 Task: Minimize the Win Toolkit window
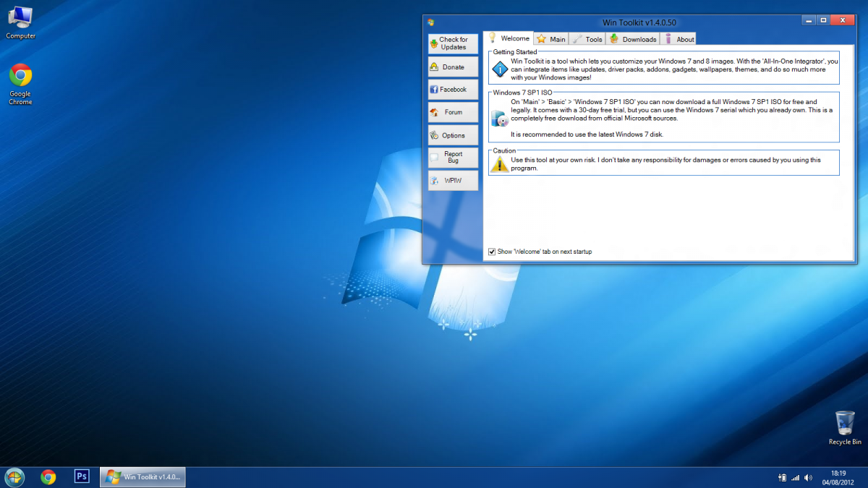click(x=809, y=21)
